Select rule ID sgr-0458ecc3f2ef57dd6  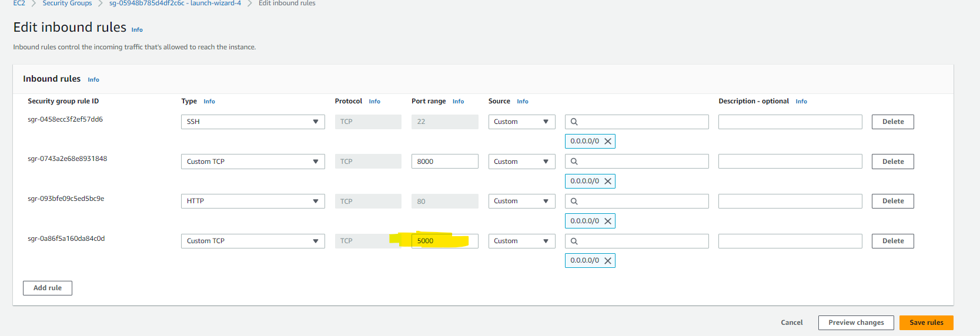pyautogui.click(x=65, y=119)
